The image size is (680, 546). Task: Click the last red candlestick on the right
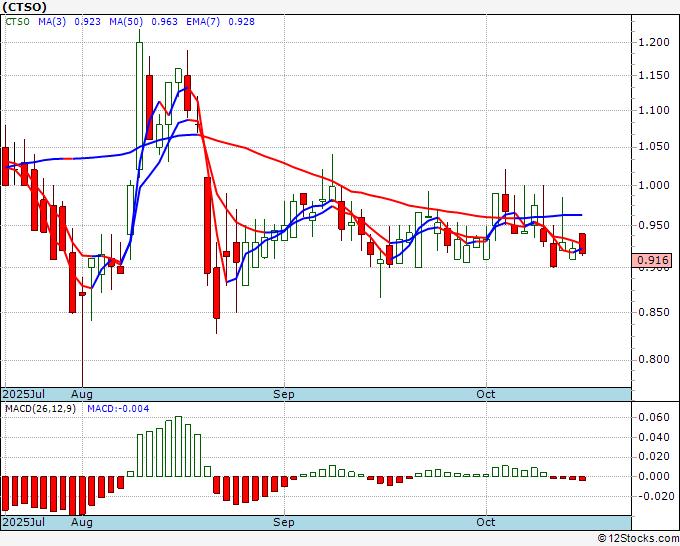pyautogui.click(x=583, y=243)
